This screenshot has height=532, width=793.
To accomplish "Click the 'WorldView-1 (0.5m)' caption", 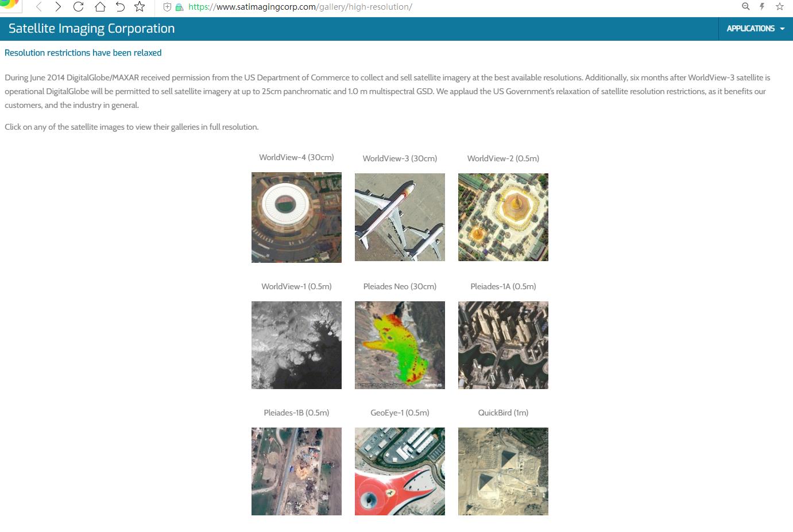I will [296, 286].
